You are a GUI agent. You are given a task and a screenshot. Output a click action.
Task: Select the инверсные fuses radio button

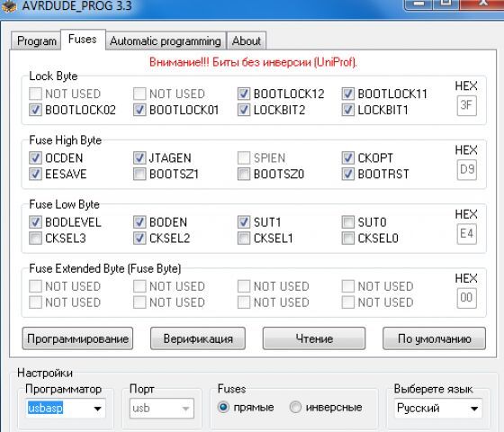[x=295, y=407]
